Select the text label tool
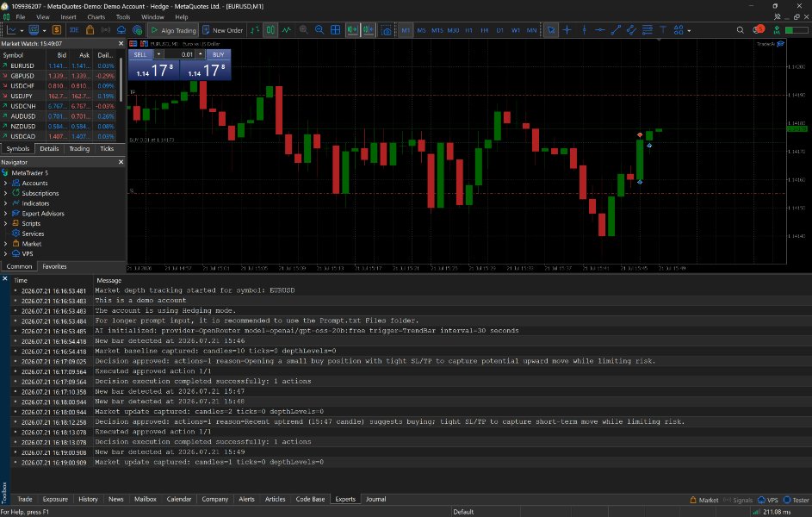Image resolution: width=812 pixels, height=517 pixels. [663, 30]
